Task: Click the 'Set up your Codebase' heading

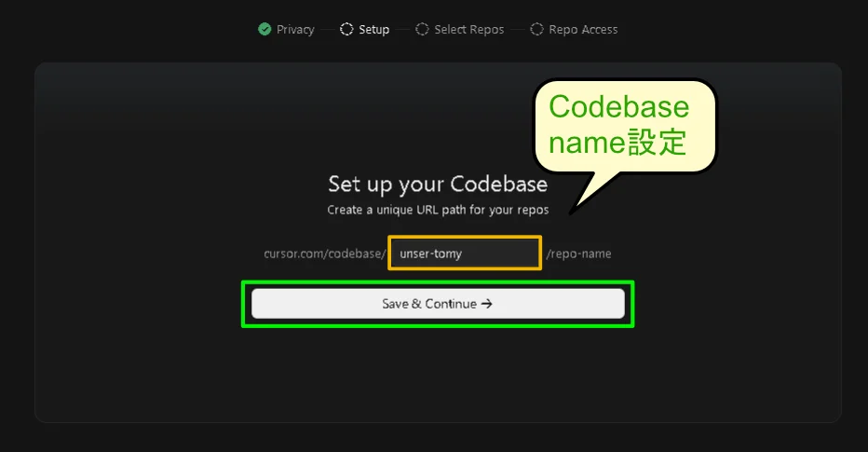Action: [438, 185]
